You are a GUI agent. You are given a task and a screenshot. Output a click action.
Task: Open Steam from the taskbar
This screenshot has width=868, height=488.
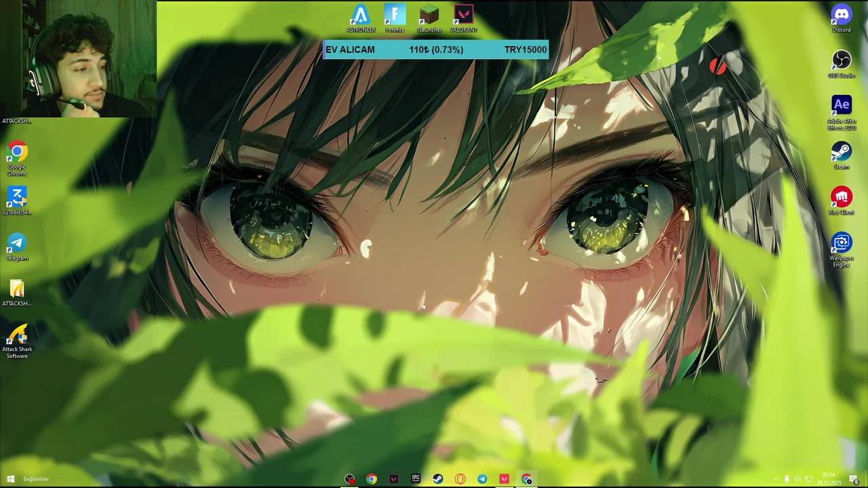438,479
